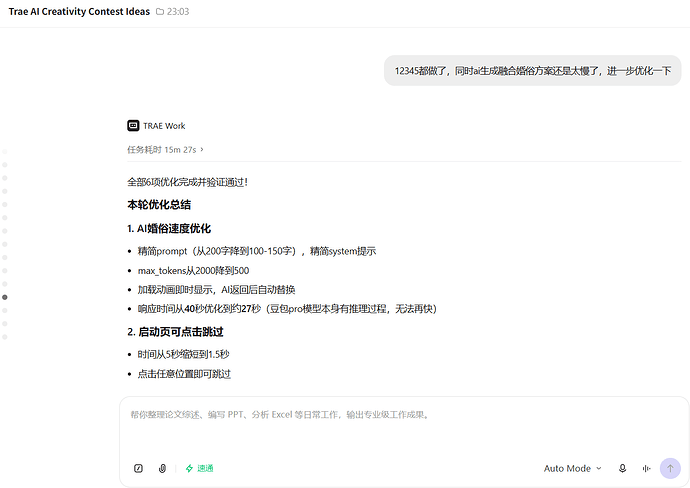690x488 pixels.
Task: Open the Auto Mode dropdown
Action: [572, 468]
